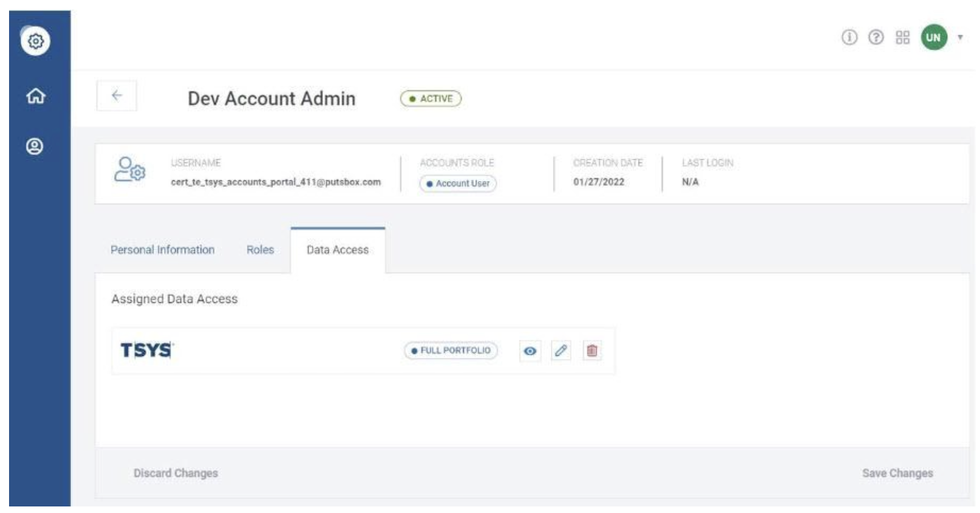Screen dimensions: 980x513
Task: Edit TSYS data access with pencil icon
Action: tap(561, 351)
